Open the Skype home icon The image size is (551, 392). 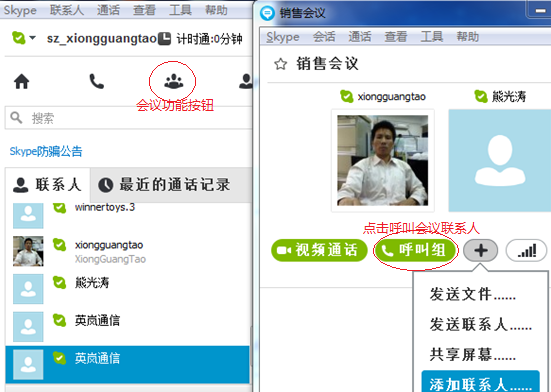point(21,81)
